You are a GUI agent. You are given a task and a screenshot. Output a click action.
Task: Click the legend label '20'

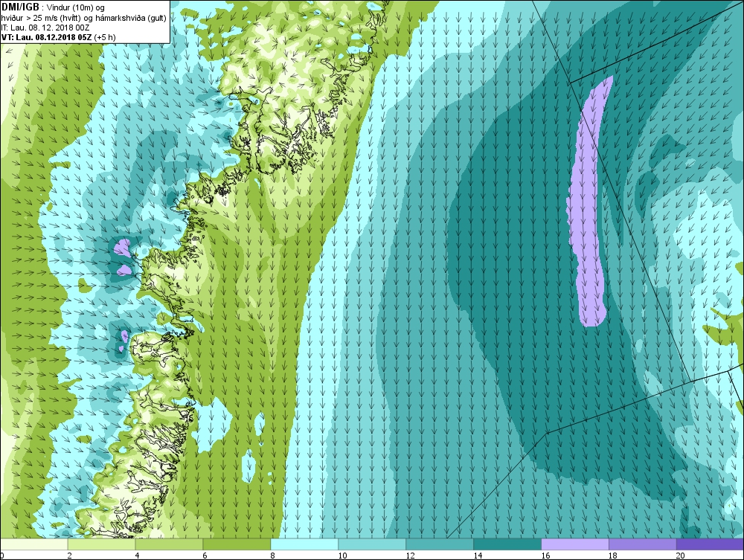click(680, 556)
